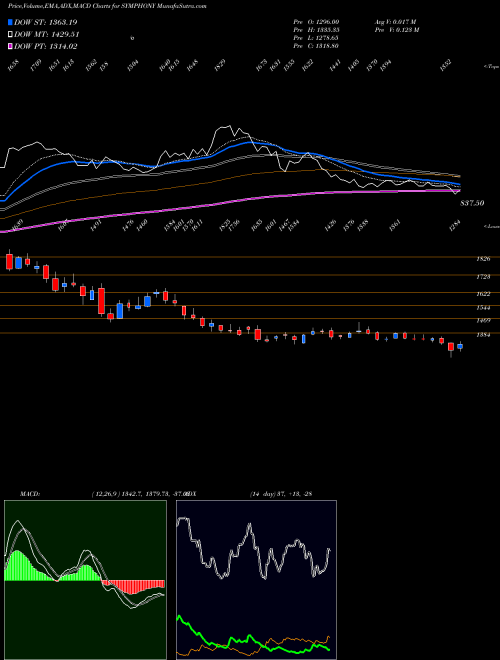Image resolution: width=500 pixels, height=660 pixels.
Task: Select the DOW MT 1429.51 label
Action: [x=47, y=35]
